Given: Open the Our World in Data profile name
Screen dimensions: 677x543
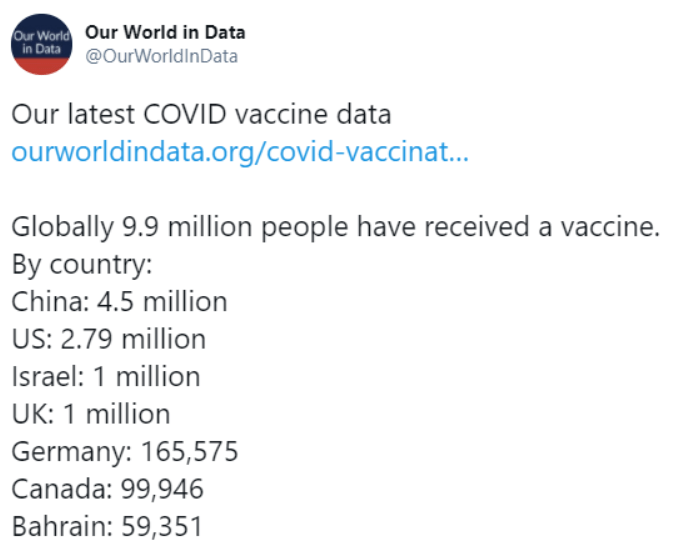Looking at the screenshot, I should [x=166, y=32].
